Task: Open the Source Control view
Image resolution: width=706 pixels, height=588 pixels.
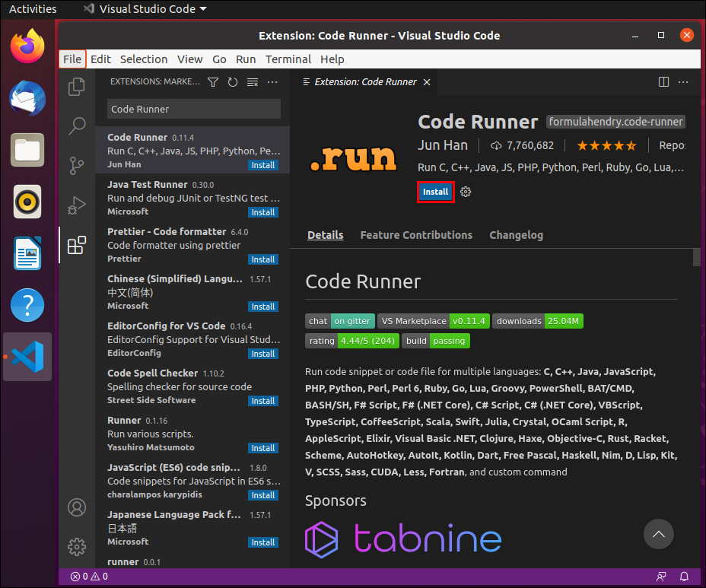Action: 77,166
